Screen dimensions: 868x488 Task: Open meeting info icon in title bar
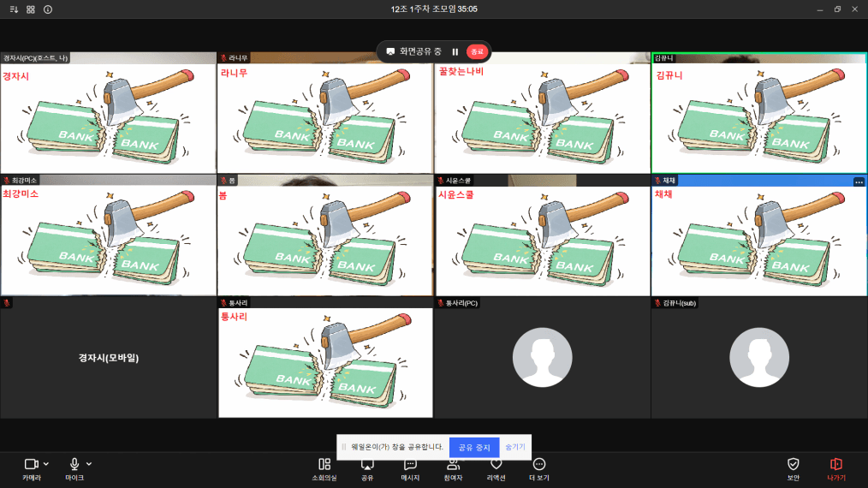tap(48, 9)
